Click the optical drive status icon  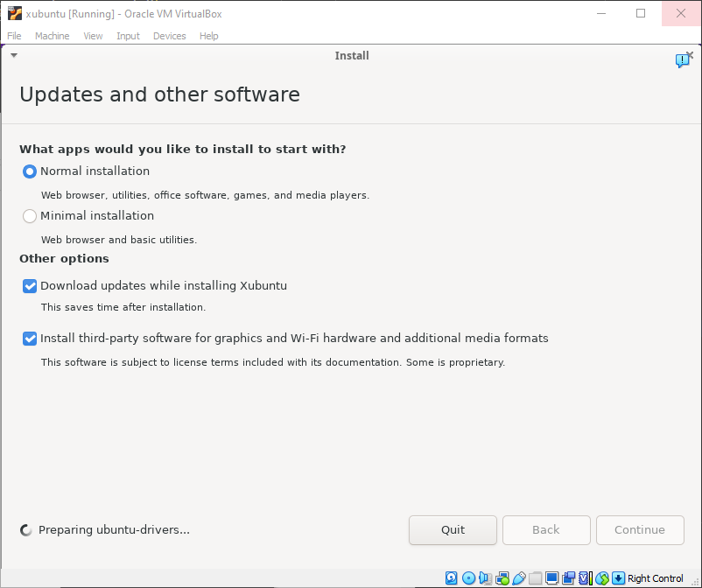pyautogui.click(x=468, y=578)
